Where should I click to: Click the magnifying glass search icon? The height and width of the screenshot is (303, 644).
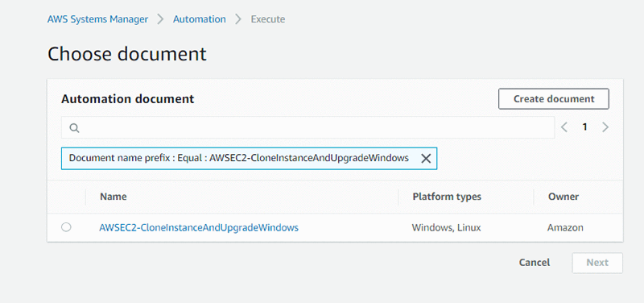[74, 128]
